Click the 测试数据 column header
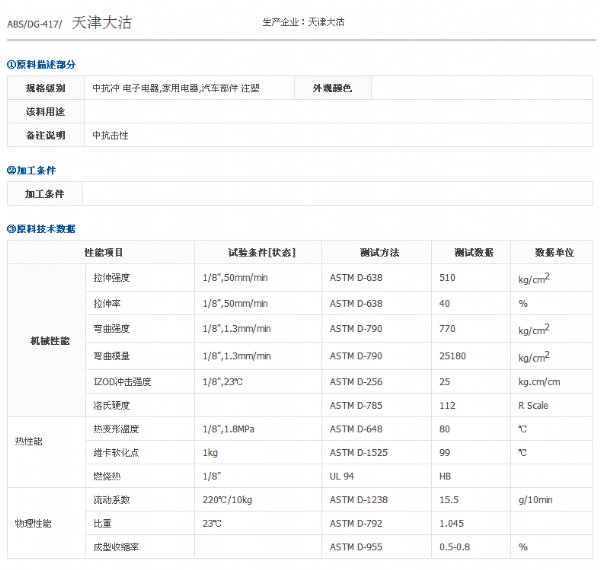 [472, 252]
